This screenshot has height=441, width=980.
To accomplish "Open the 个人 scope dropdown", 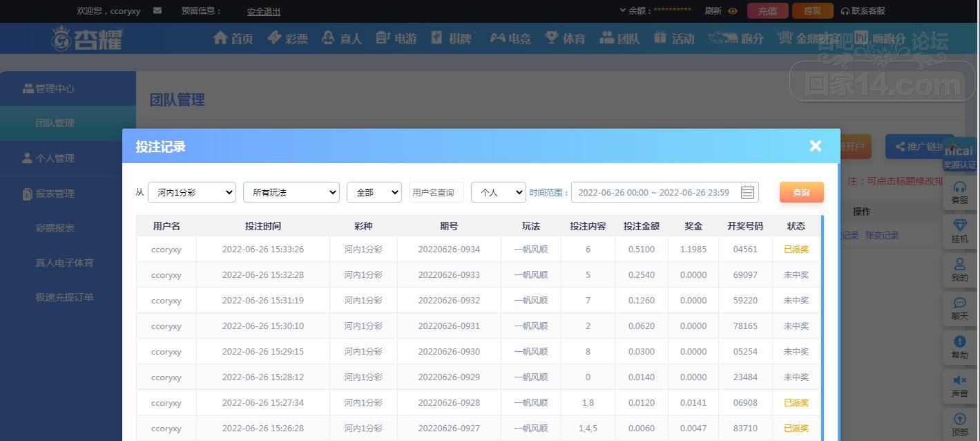I will [498, 192].
